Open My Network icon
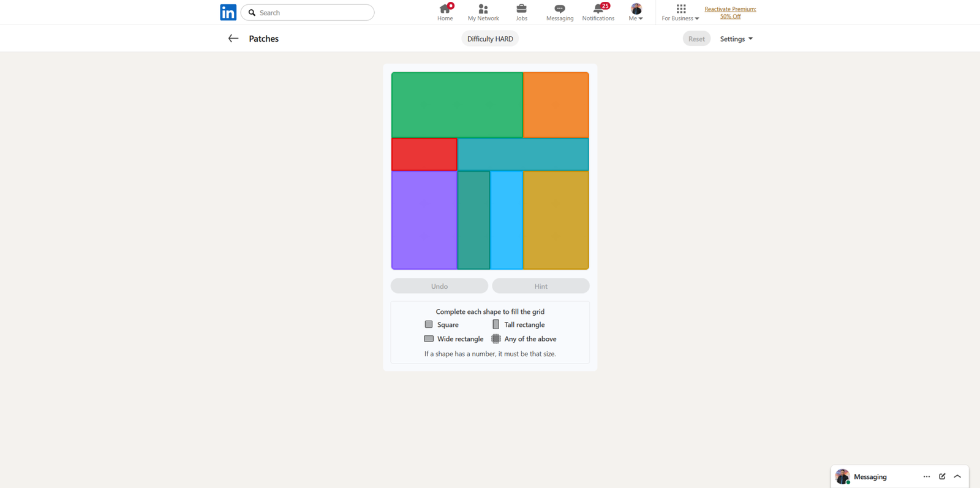The image size is (980, 488). point(483,9)
